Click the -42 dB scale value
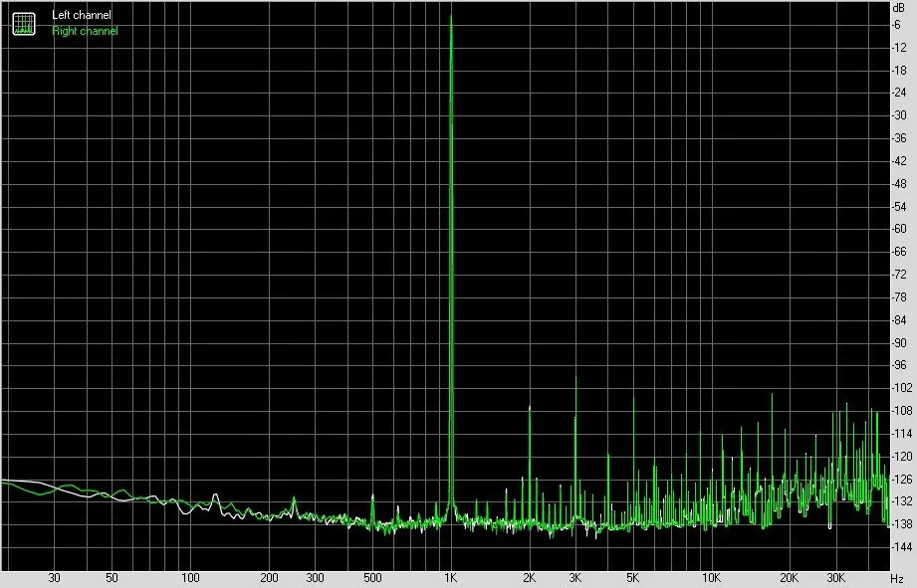 899,161
